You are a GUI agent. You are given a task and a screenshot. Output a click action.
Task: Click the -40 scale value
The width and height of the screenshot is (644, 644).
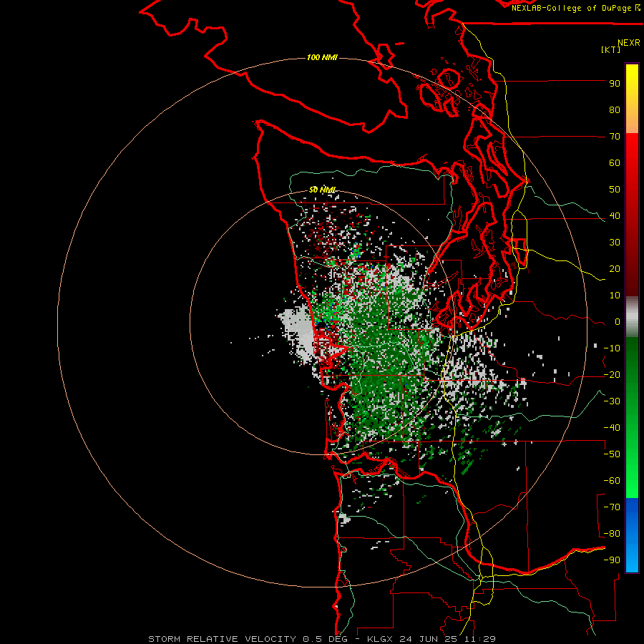point(612,428)
